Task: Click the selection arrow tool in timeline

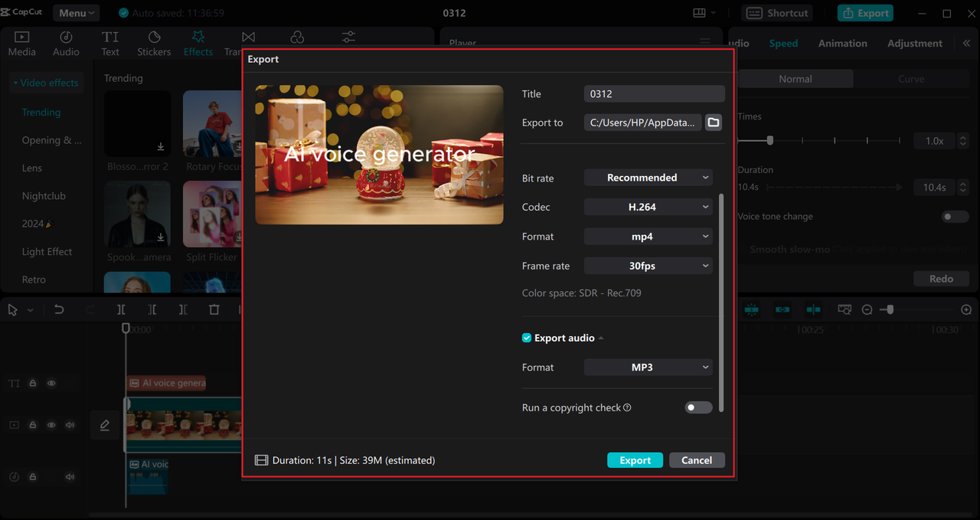Action: tap(13, 309)
